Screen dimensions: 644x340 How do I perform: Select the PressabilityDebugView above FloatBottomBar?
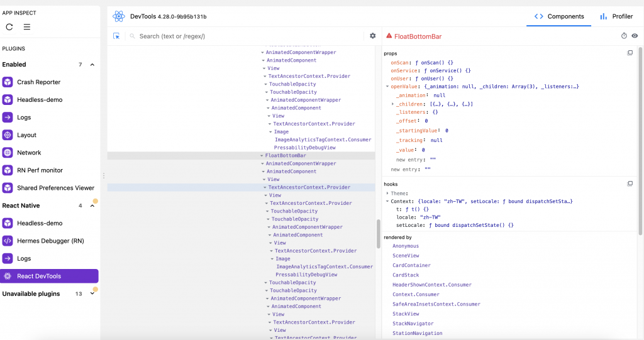click(x=305, y=148)
